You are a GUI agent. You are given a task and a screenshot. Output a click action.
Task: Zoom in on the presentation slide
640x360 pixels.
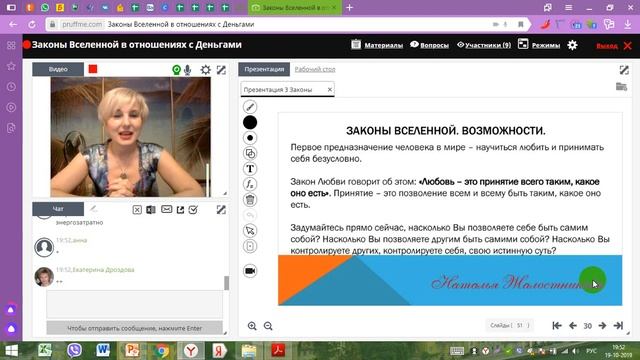coord(252,326)
